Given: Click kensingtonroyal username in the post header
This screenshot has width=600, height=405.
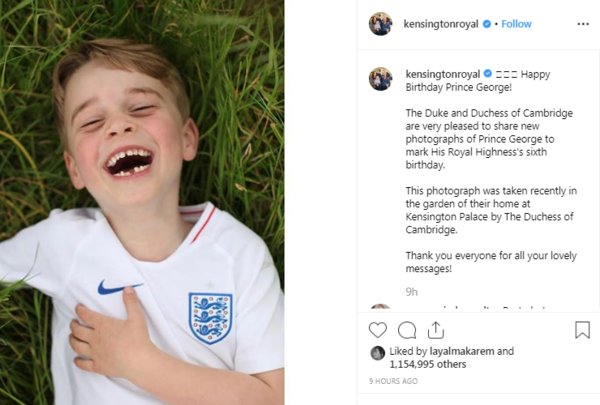Looking at the screenshot, I should click(x=440, y=23).
